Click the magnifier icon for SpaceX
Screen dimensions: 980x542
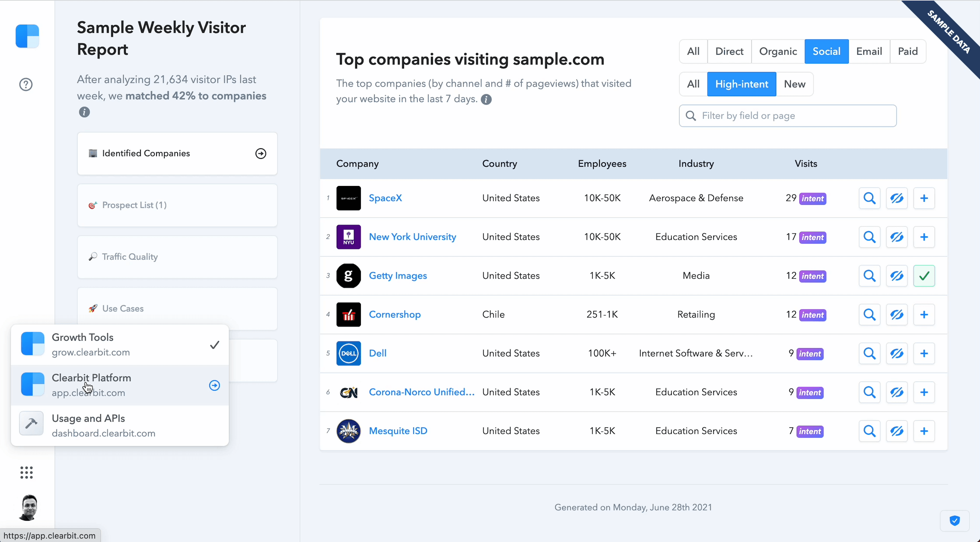click(869, 198)
